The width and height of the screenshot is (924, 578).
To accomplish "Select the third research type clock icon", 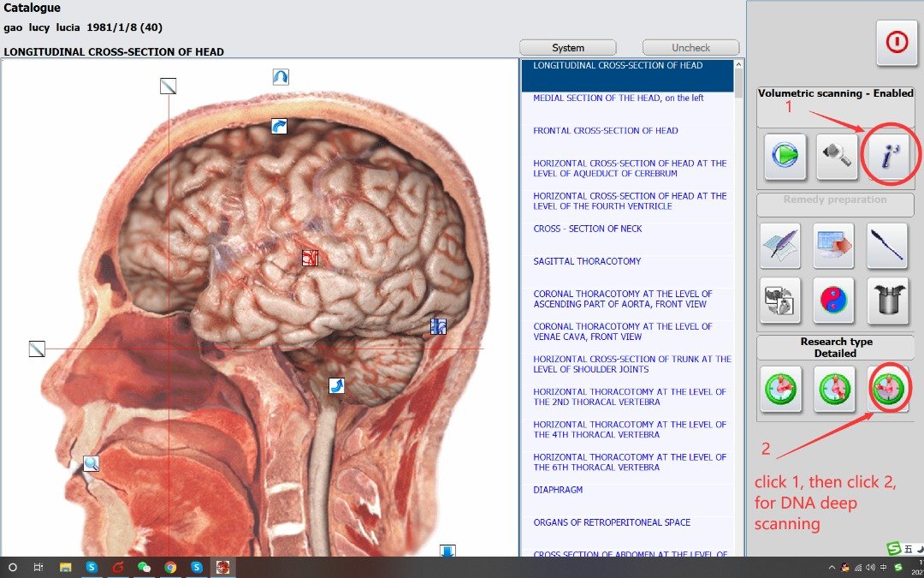I will (887, 390).
